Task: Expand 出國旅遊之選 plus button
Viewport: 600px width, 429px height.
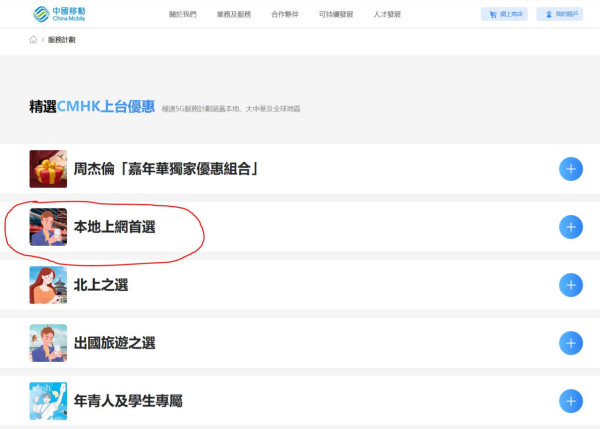Action: [571, 343]
